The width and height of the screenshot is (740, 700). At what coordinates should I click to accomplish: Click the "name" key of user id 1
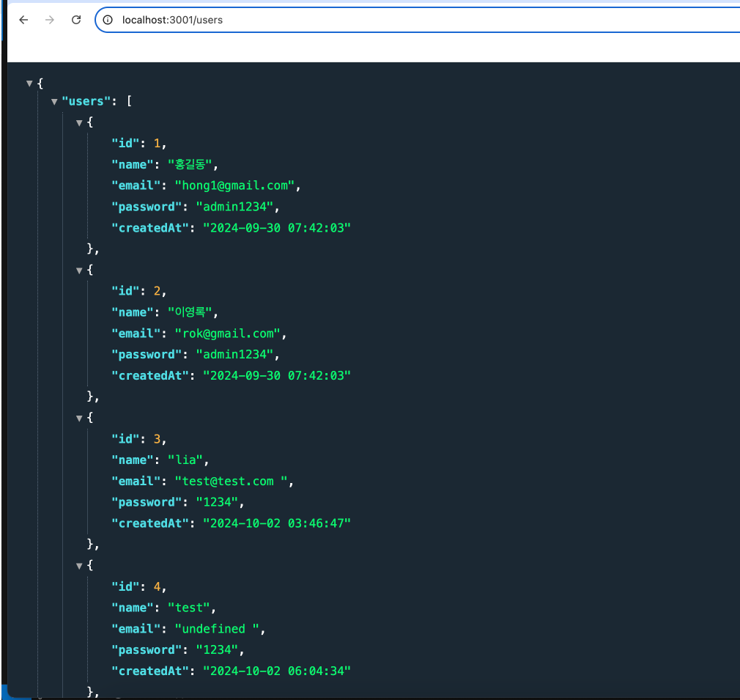(x=133, y=164)
